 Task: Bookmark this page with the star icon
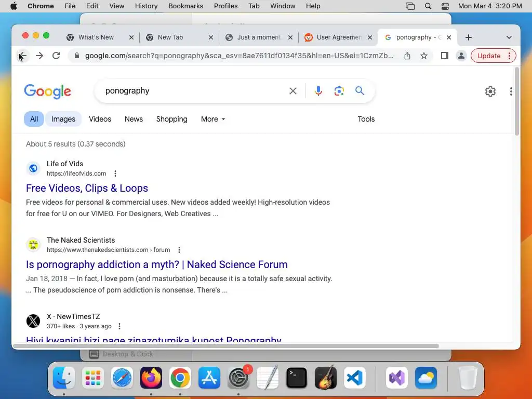[424, 56]
